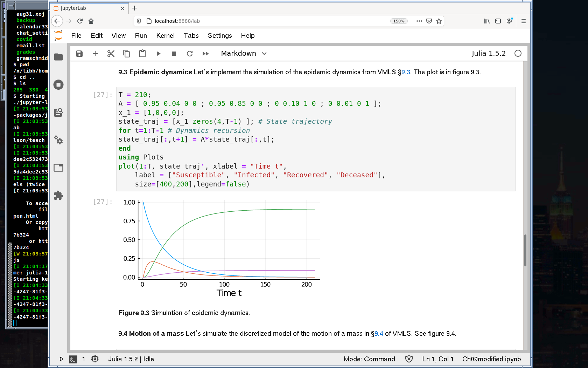Save the notebook with the disk icon

click(79, 54)
